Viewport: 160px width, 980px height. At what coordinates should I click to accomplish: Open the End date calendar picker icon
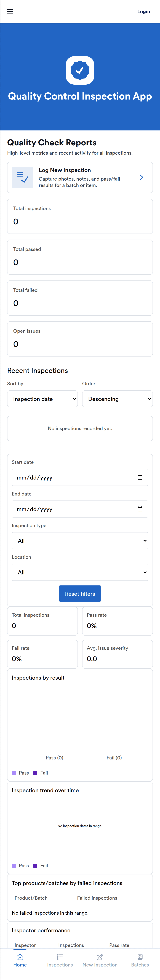140,509
